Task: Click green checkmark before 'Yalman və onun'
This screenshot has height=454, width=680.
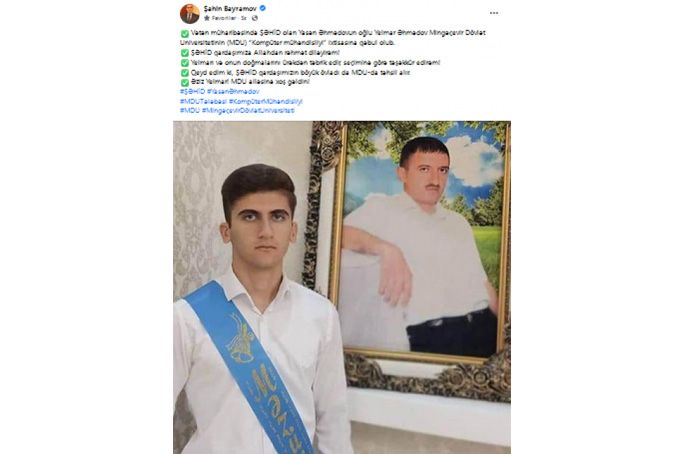Action: click(x=185, y=63)
